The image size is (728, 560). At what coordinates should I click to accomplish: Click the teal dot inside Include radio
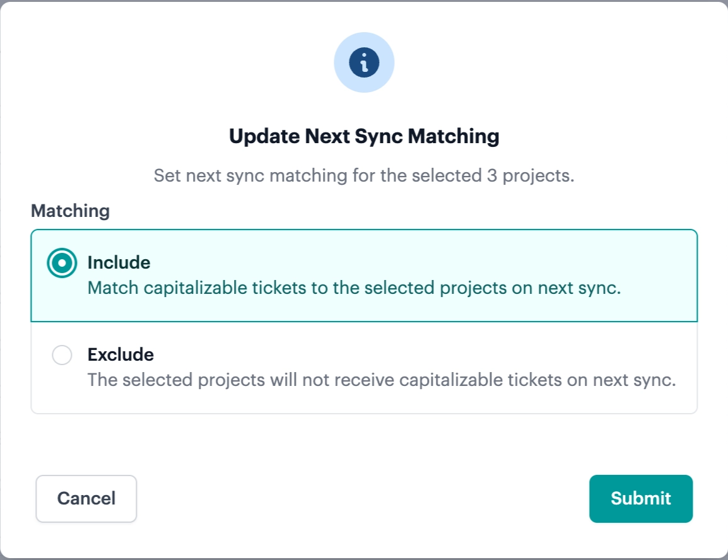click(62, 263)
